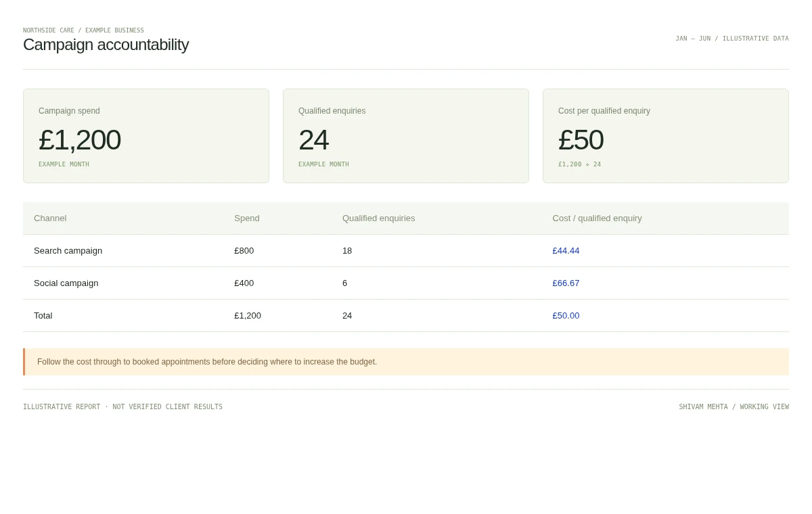Image resolution: width=812 pixels, height=514 pixels.
Task: Click Example Month caption under Campaign spend
Action: (x=64, y=164)
